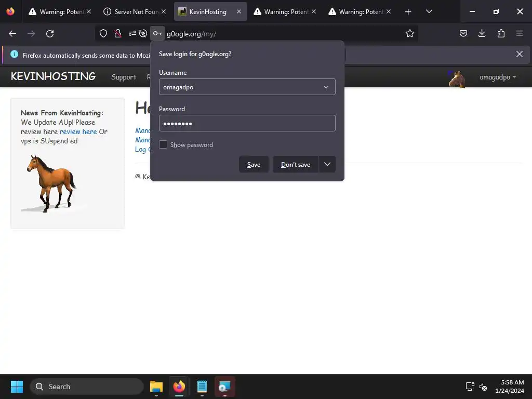
Task: Click the insecure connection padlock icon
Action: point(118,33)
